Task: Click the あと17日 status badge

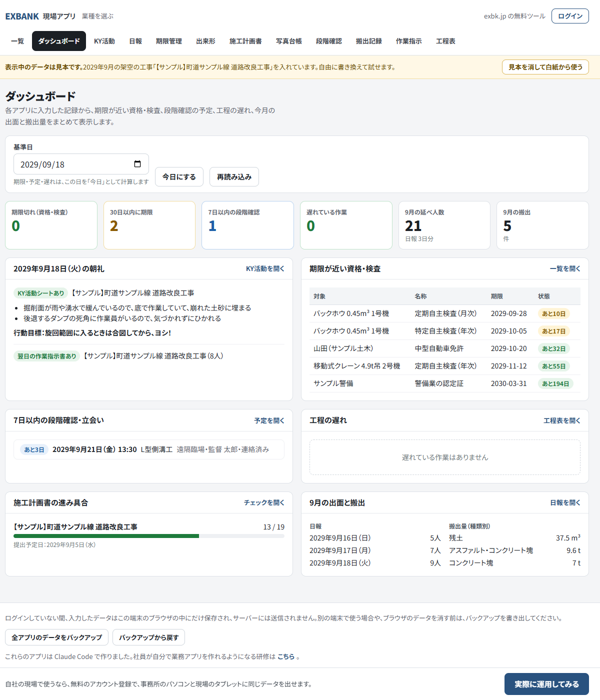Action: coord(554,331)
